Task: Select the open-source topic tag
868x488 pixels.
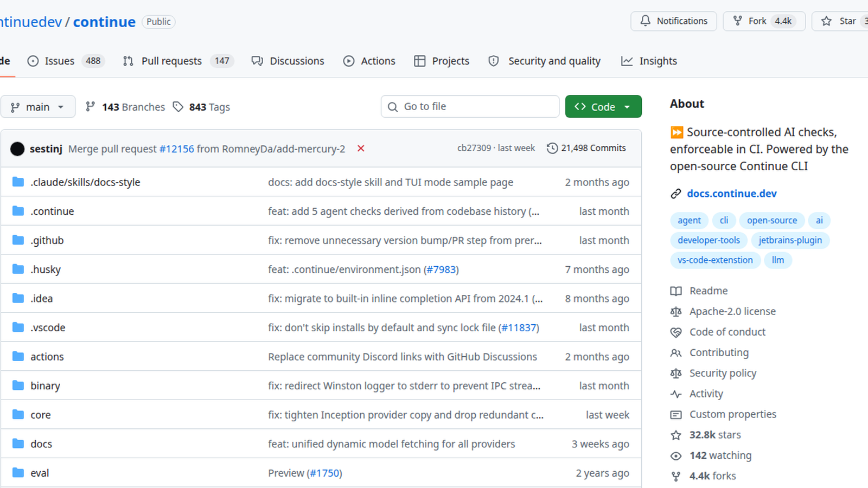Action: [x=772, y=220]
